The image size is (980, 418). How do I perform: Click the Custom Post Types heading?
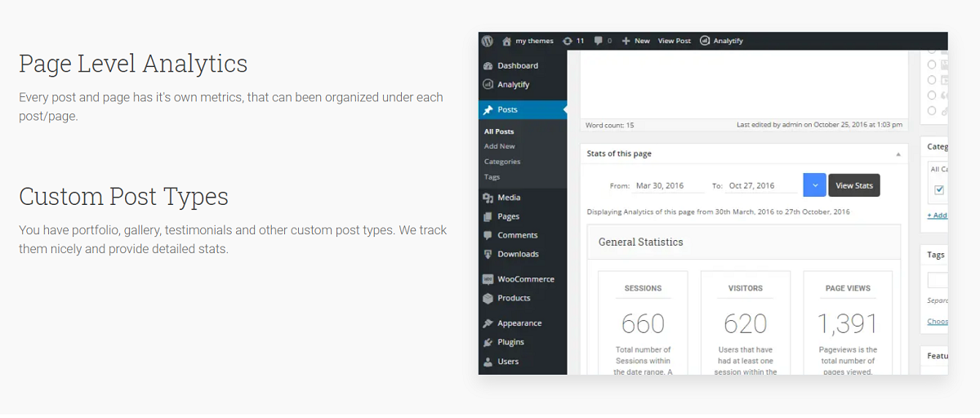[x=123, y=197]
